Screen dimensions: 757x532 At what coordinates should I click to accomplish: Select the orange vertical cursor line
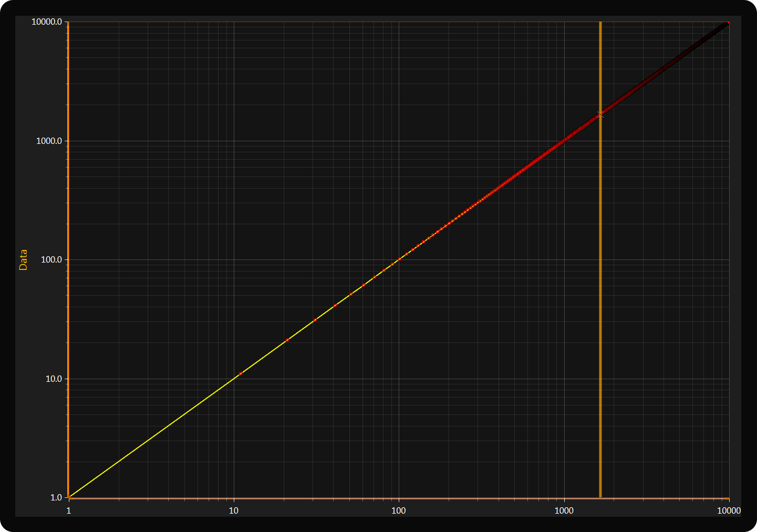pos(600,315)
